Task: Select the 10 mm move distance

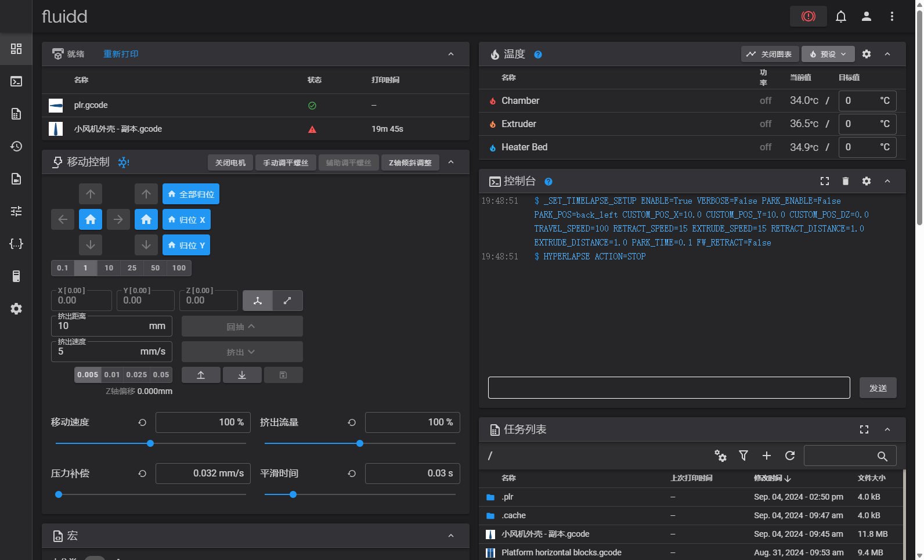Action: click(x=109, y=268)
